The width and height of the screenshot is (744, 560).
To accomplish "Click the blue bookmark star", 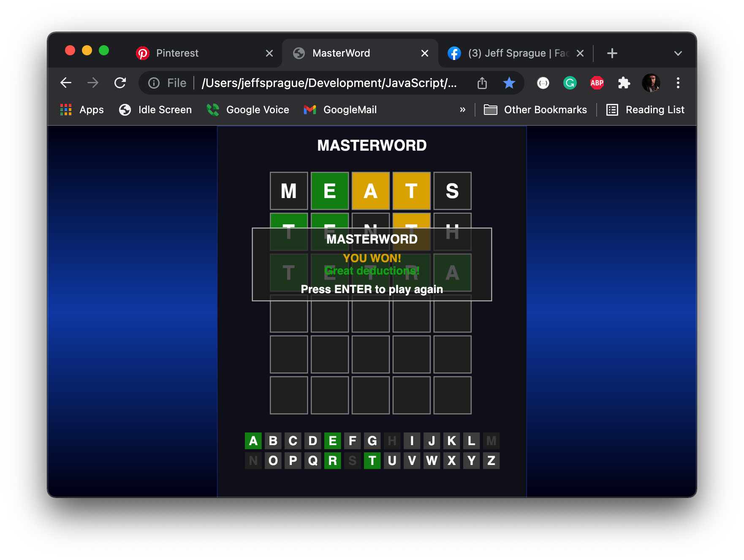I will [x=509, y=83].
